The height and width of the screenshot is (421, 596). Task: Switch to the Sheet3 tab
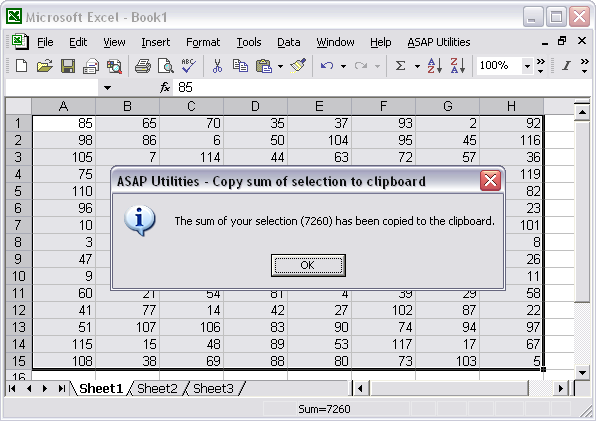coord(213,388)
